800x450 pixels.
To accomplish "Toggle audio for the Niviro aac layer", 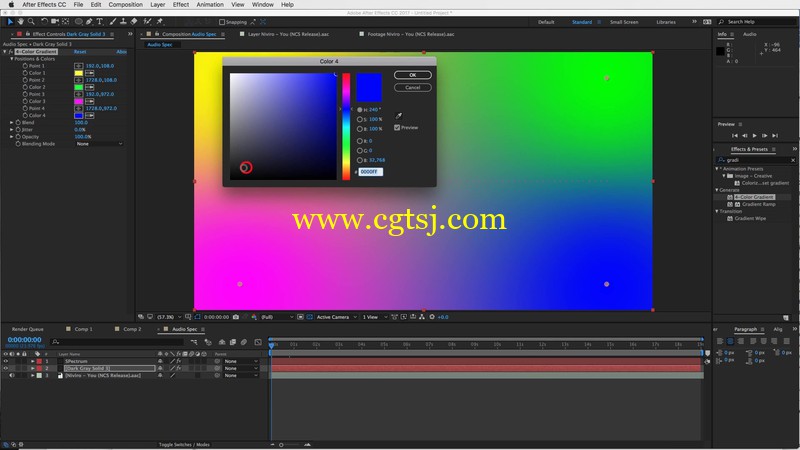I will [12, 376].
